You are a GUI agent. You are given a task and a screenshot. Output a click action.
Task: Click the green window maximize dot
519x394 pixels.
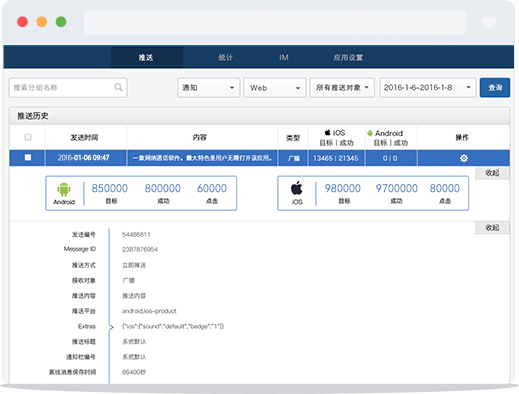click(61, 22)
